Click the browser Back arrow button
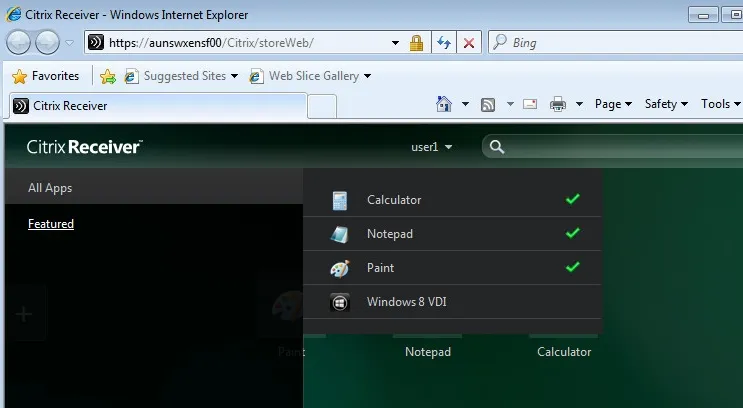The height and width of the screenshot is (408, 743). [x=18, y=43]
